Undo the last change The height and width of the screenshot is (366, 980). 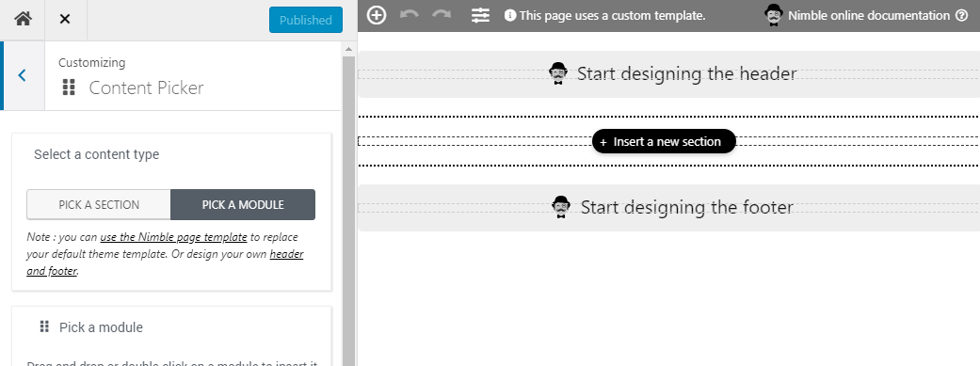point(409,14)
